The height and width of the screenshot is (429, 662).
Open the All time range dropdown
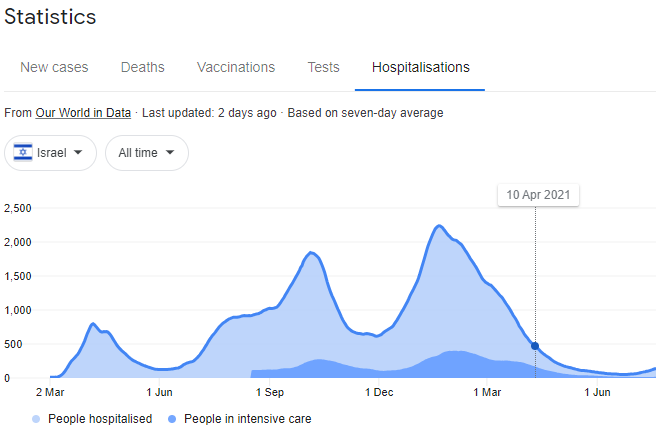point(146,153)
